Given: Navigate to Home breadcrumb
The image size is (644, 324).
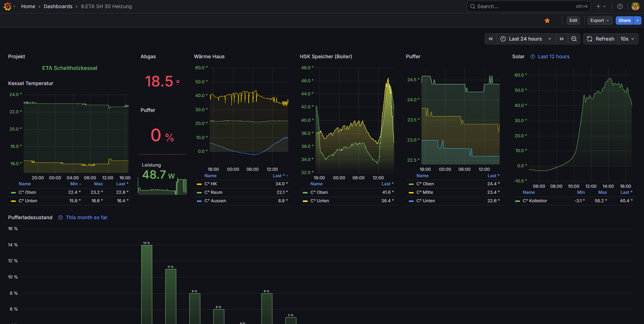Looking at the screenshot, I should pyautogui.click(x=28, y=6).
